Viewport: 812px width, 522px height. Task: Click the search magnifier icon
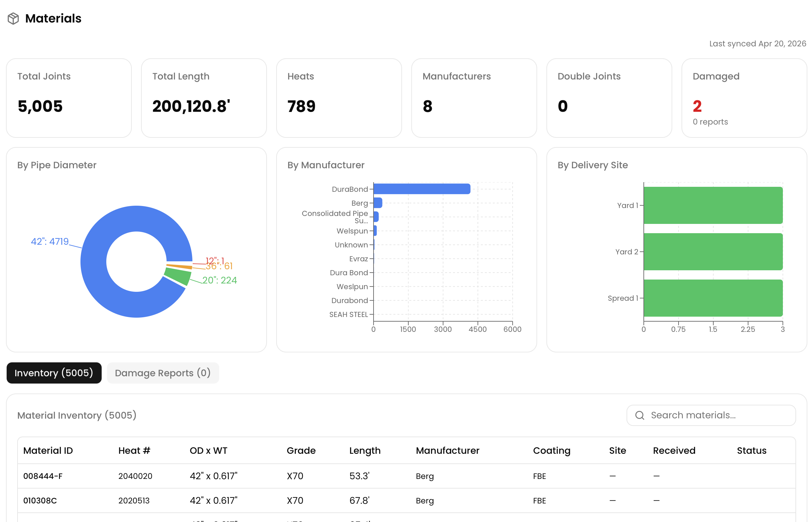[639, 415]
